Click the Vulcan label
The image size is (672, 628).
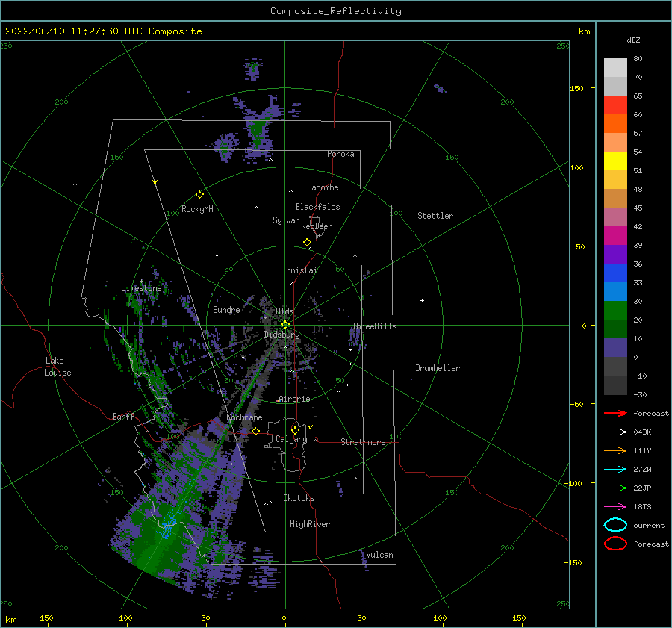click(379, 555)
